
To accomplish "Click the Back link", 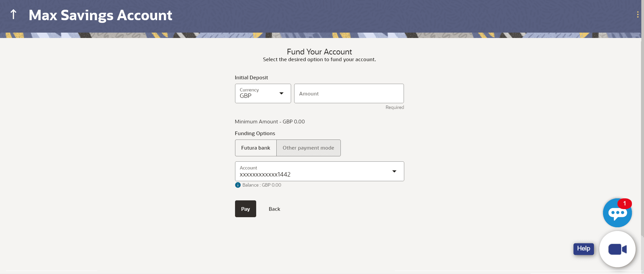I will tap(274, 209).
